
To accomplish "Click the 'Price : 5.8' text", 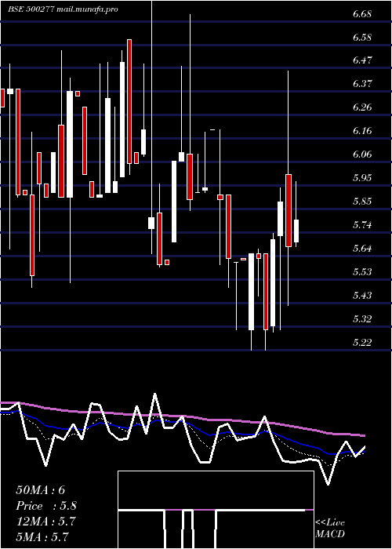I will [x=46, y=506].
